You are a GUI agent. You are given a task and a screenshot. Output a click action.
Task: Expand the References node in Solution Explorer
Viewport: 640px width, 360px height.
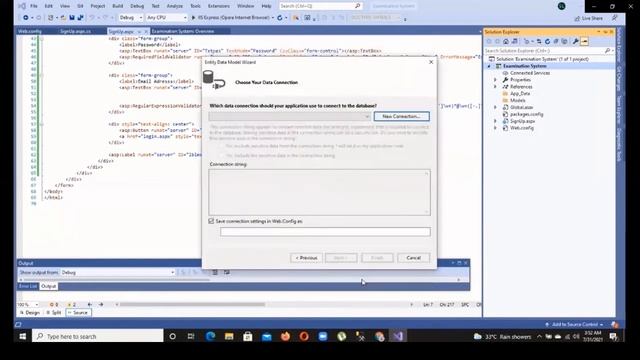click(x=496, y=87)
